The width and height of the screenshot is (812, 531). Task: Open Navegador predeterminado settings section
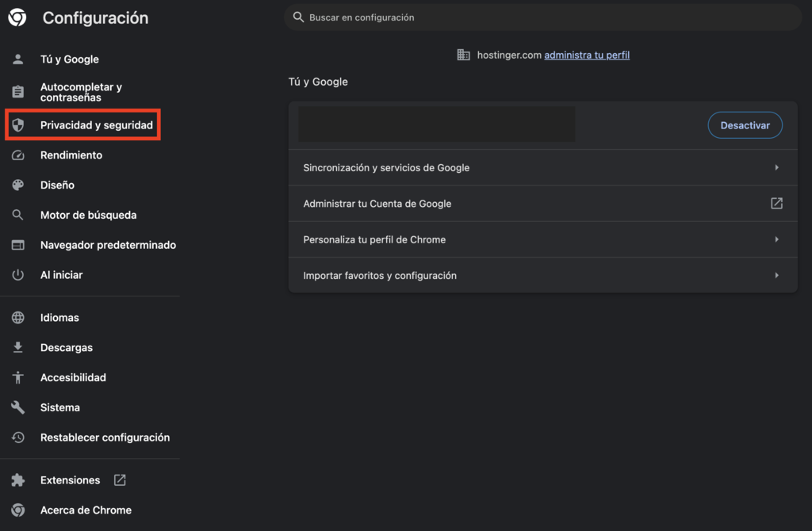(x=108, y=245)
